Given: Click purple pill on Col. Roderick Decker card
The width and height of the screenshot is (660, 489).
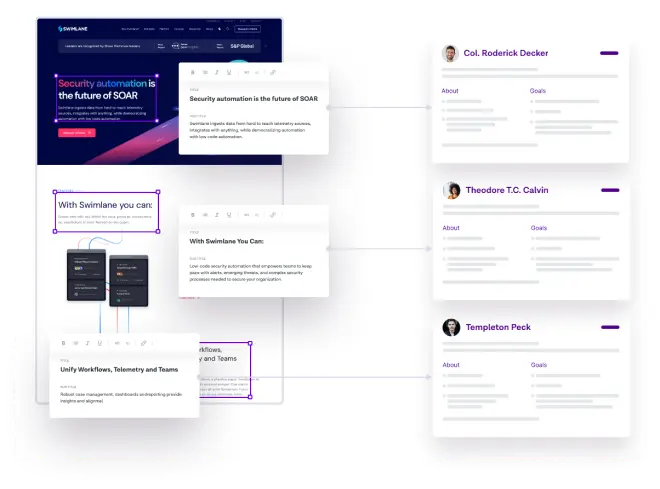Looking at the screenshot, I should click(609, 53).
